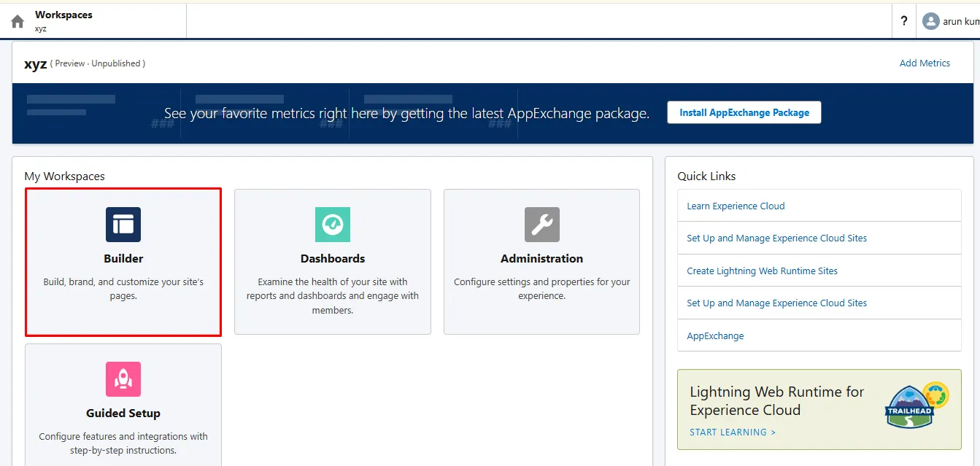Screen dimensions: 980x466
Task: Click the user profile avatar icon
Action: click(930, 21)
